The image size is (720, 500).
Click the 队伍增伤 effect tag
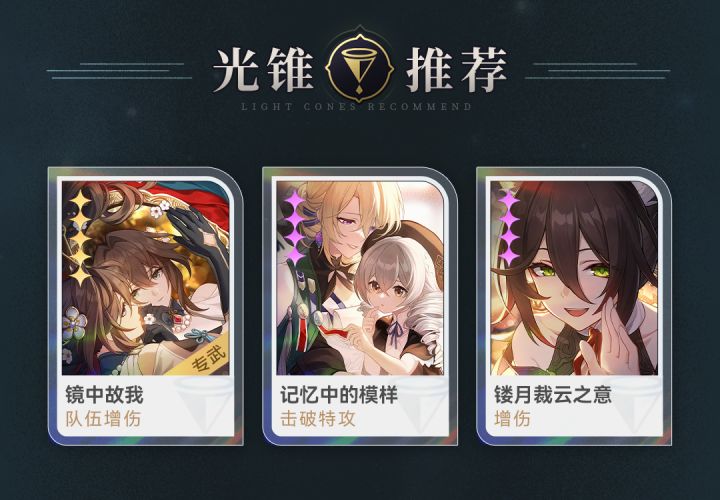tap(103, 419)
